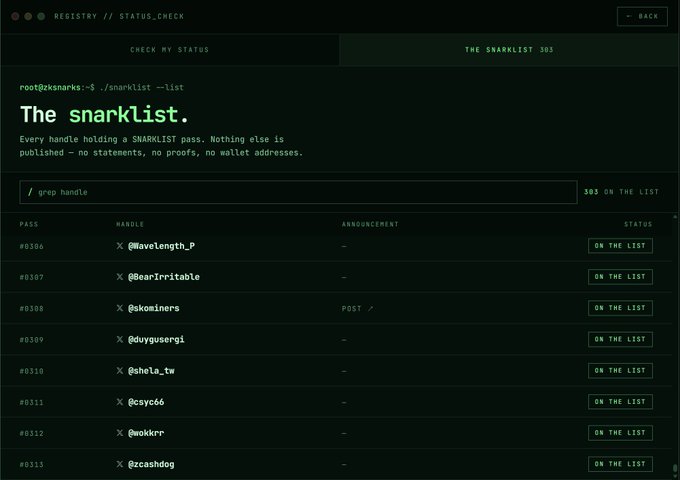This screenshot has width=680, height=480.
Task: Open the @shela_tw handle
Action: pos(151,371)
